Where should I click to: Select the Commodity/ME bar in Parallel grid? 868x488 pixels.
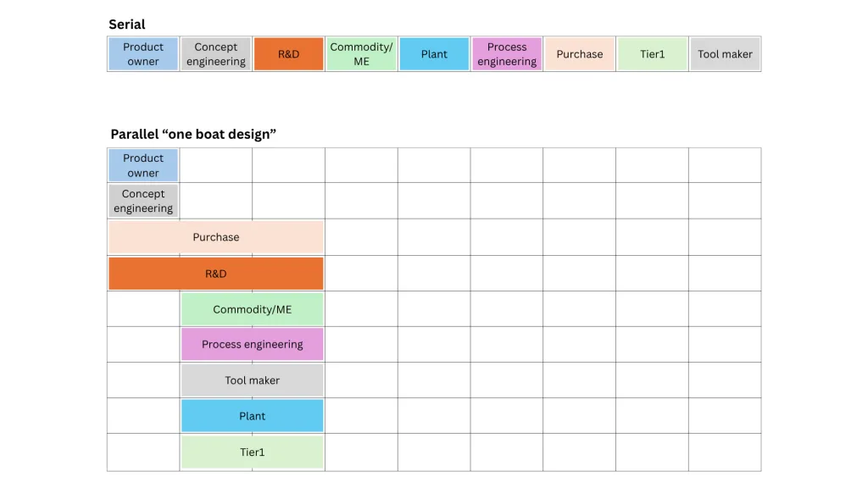(253, 309)
